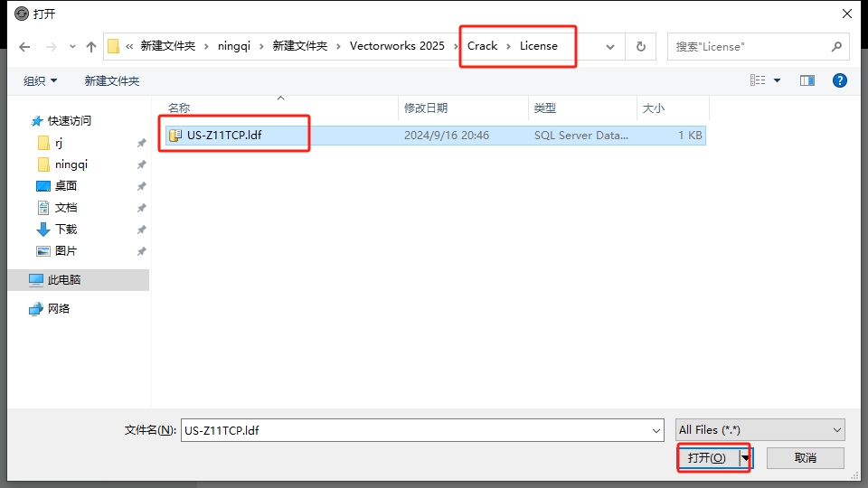The width and height of the screenshot is (868, 488).
Task: Click the magnifier search icon
Action: click(836, 47)
